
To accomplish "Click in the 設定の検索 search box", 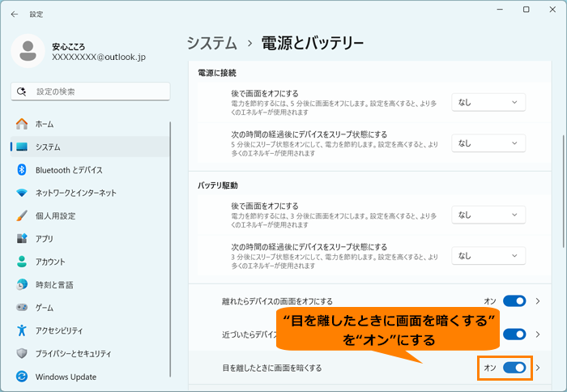I will pyautogui.click(x=91, y=92).
